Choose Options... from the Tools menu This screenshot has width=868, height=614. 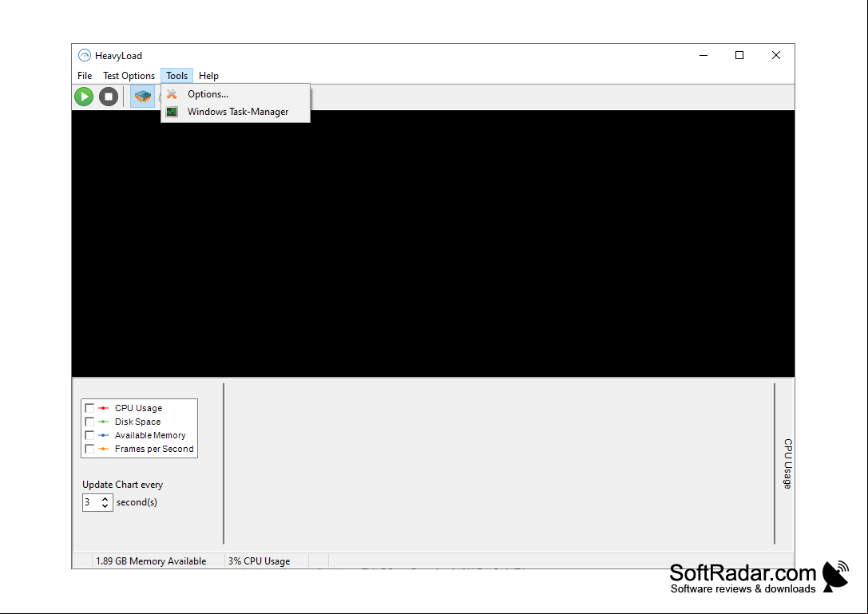pos(236,94)
